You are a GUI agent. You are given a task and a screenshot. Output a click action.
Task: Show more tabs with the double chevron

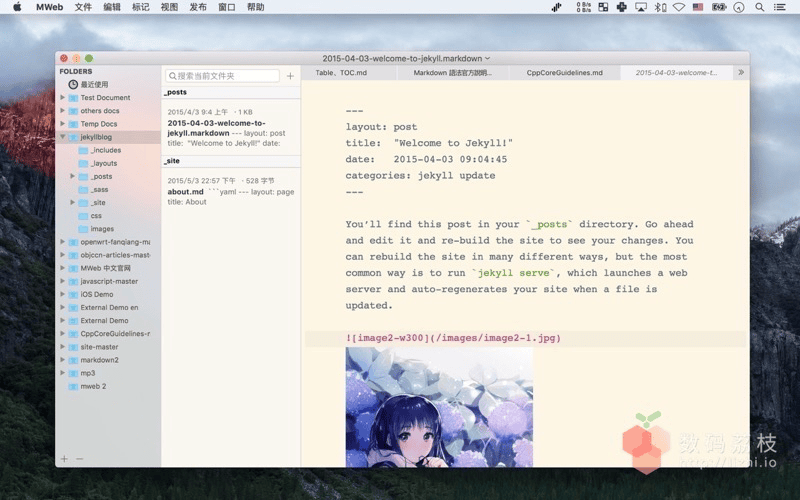coord(741,72)
